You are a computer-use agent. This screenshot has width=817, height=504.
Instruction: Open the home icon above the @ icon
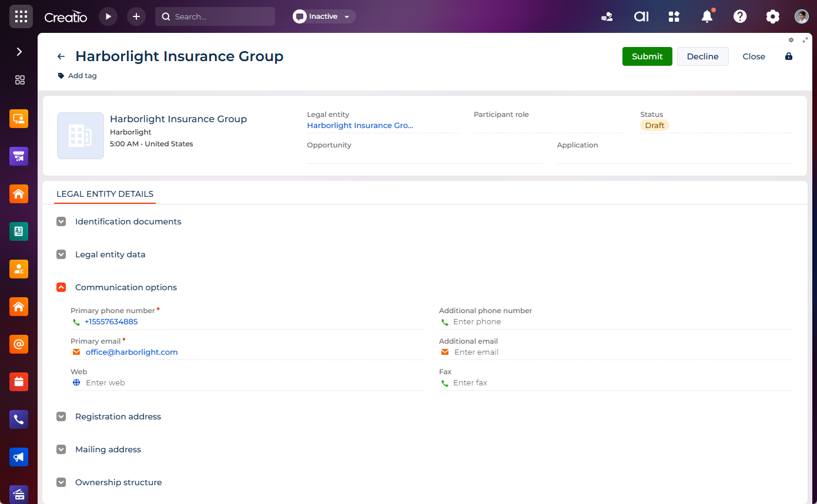19,307
